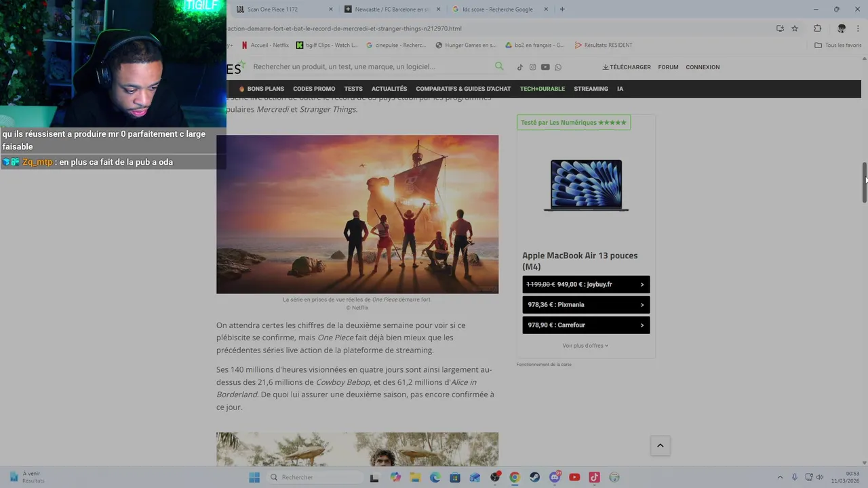
Task: Open Google Chrome from the taskbar
Action: tap(515, 477)
